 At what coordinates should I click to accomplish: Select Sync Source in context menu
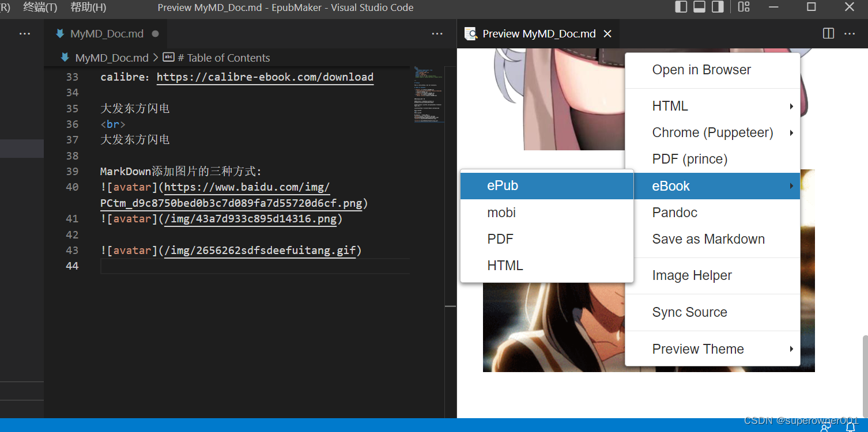coord(712,312)
